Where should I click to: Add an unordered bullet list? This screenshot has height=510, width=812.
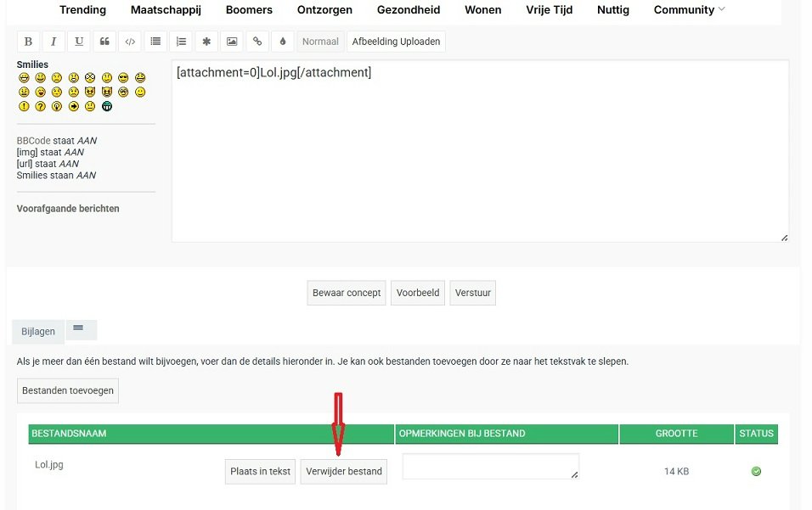(x=155, y=42)
